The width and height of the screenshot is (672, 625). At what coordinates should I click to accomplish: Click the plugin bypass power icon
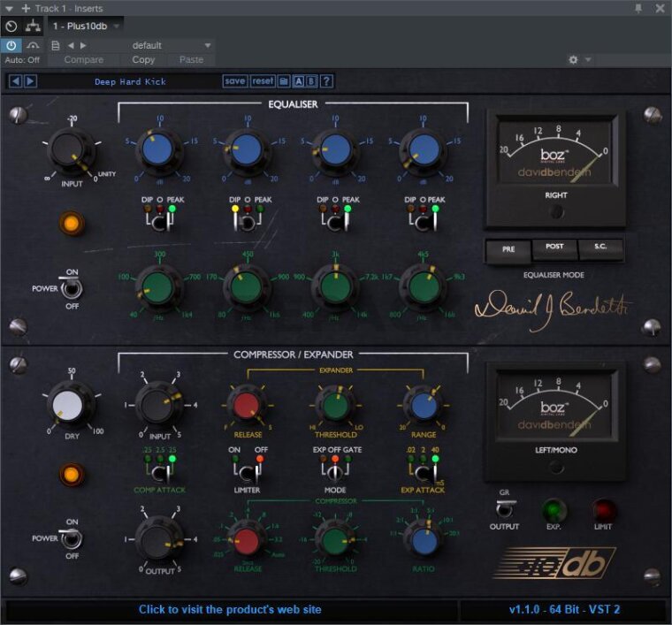[11, 45]
